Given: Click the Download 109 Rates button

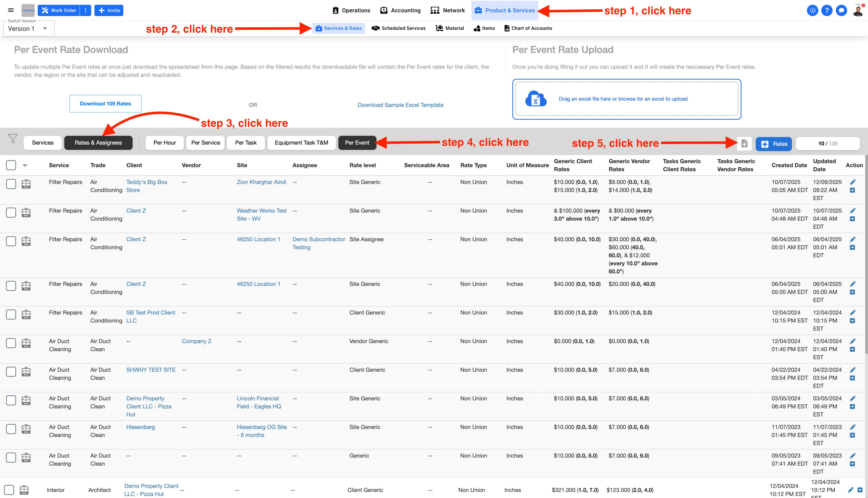Looking at the screenshot, I should (105, 104).
